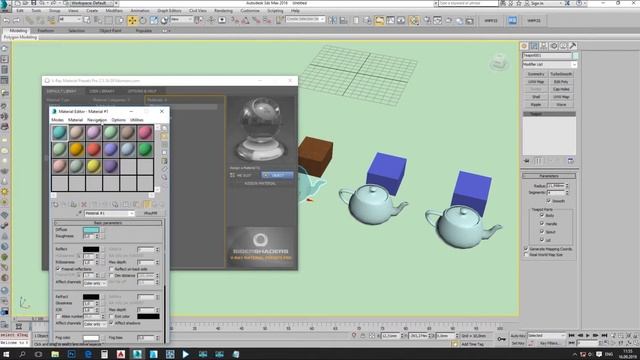
Task: Toggle the Dim distance checkbox
Action: click(x=111, y=276)
